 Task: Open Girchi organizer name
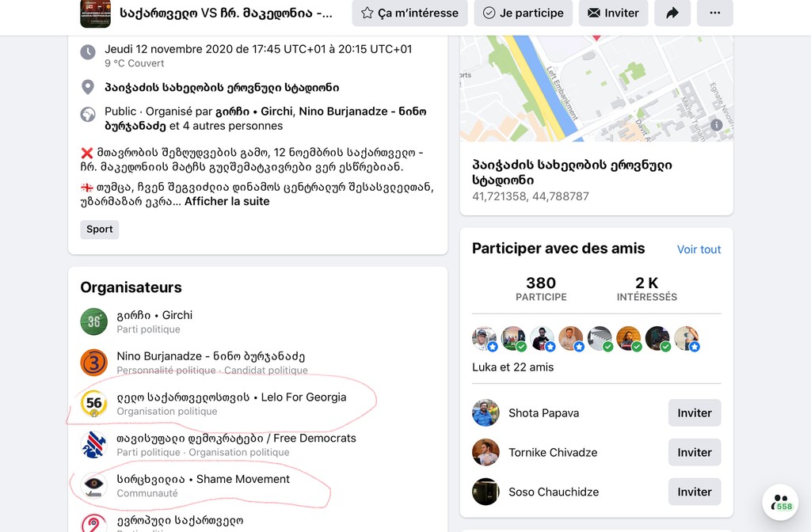click(x=154, y=315)
